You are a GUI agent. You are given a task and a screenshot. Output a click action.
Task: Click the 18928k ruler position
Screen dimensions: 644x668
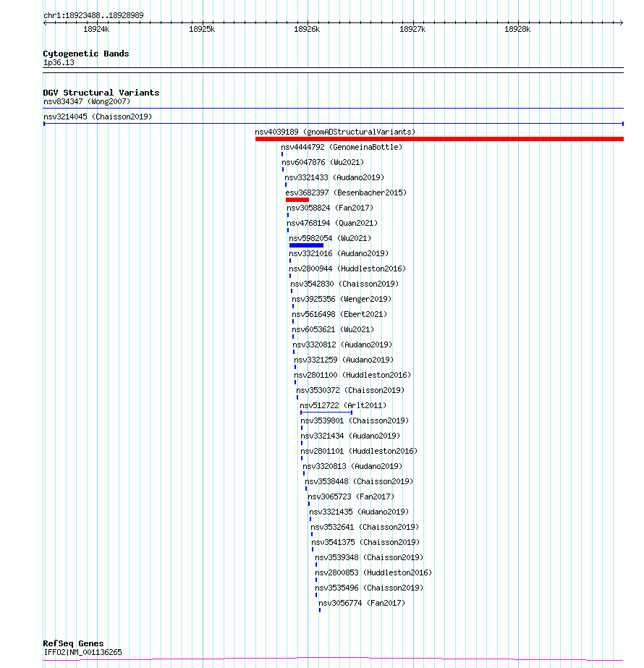[517, 29]
